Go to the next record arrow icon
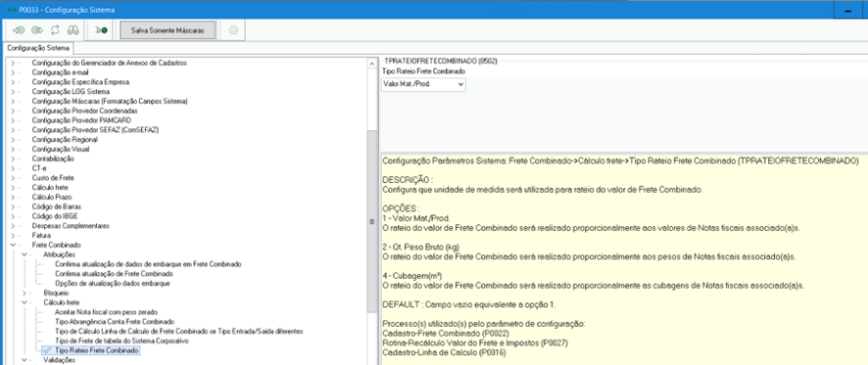 click(37, 30)
